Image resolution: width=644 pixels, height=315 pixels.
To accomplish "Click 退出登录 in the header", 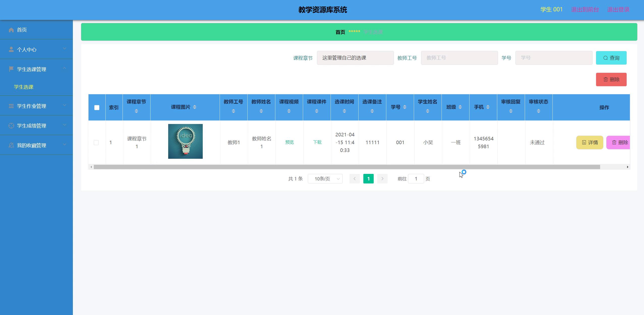I will pyautogui.click(x=618, y=10).
